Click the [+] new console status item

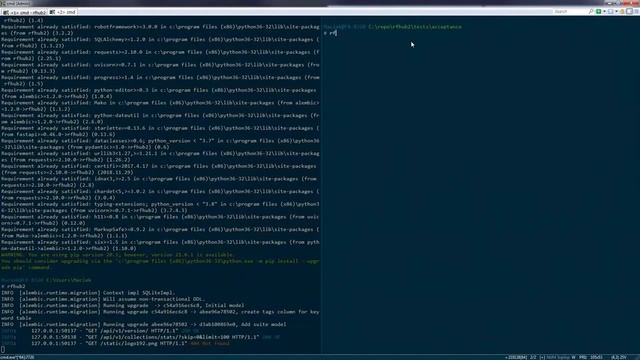pyautogui.click(x=542, y=357)
